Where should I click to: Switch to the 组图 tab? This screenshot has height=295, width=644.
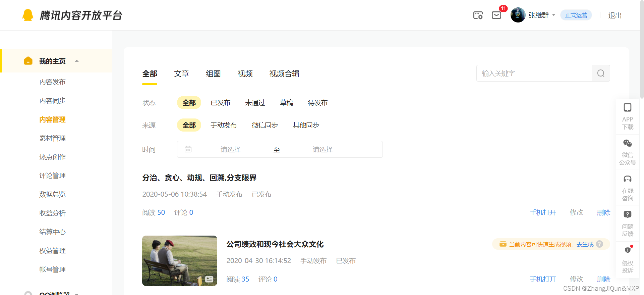pos(213,73)
